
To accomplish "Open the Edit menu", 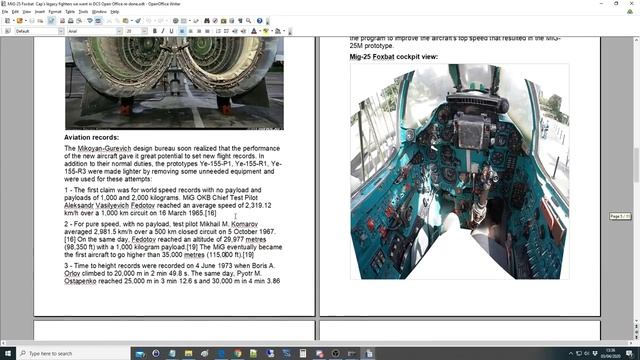I will click(15, 12).
